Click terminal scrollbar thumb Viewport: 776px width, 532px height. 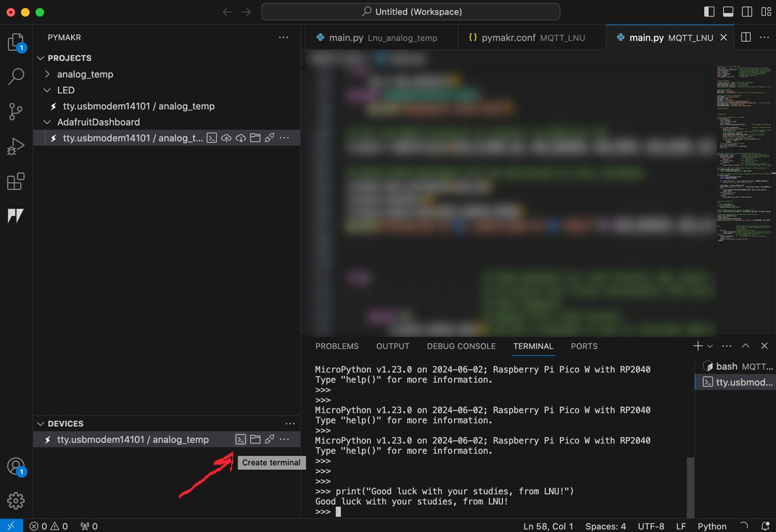pos(690,487)
